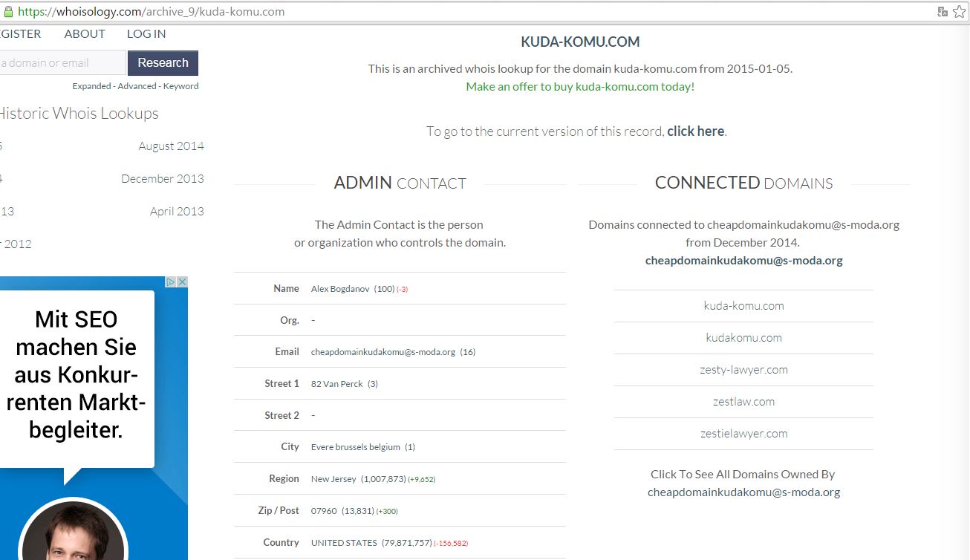970x560 pixels.
Task: Click the green lock icon in address bar
Action: 7,12
